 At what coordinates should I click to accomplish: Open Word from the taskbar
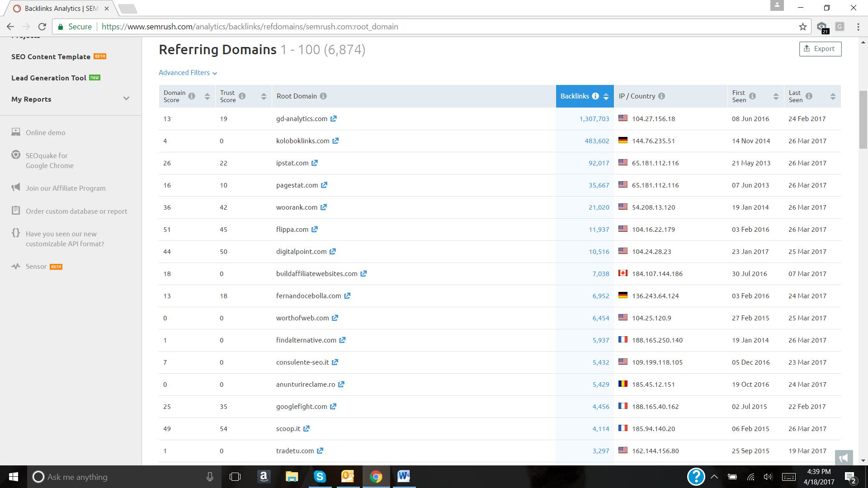coord(403,477)
